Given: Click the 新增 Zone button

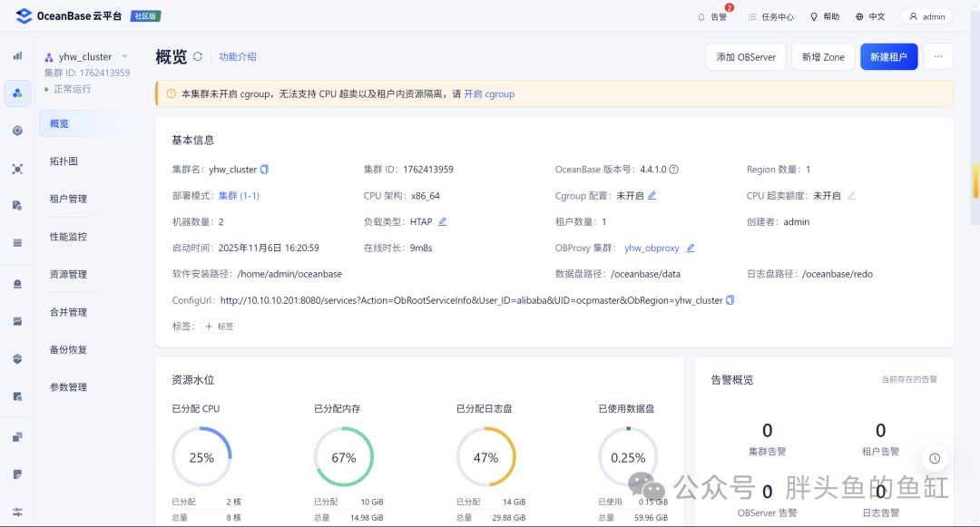Looking at the screenshot, I should pos(823,57).
